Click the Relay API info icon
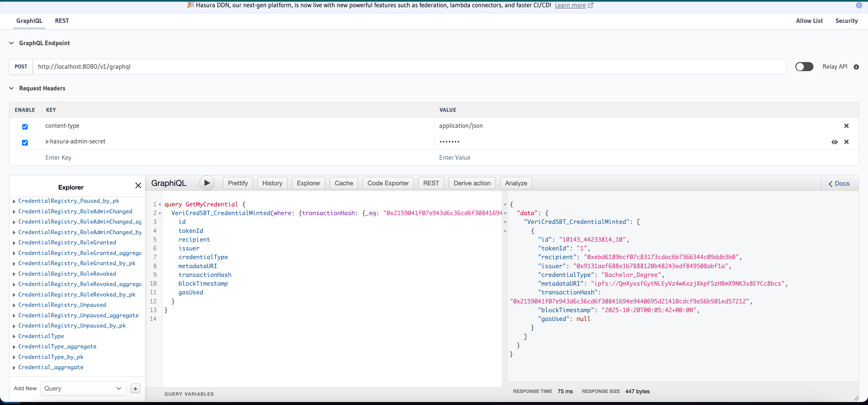The image size is (868, 405). 856,67
